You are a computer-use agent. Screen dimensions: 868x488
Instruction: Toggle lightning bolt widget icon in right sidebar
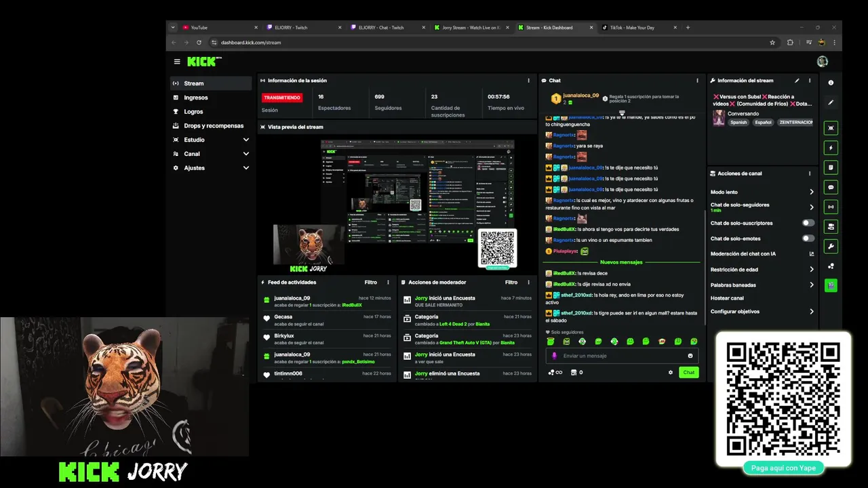[x=831, y=148]
